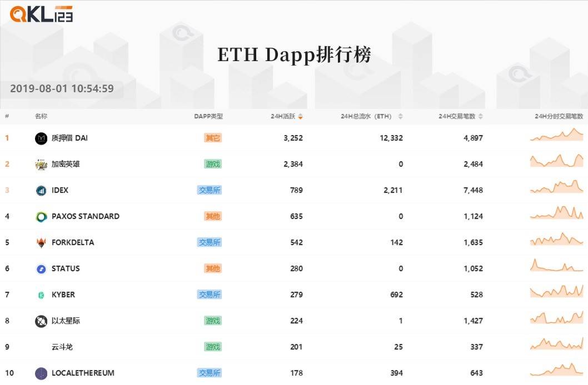Click the 游戏 tag for 云斗龙

[213, 347]
